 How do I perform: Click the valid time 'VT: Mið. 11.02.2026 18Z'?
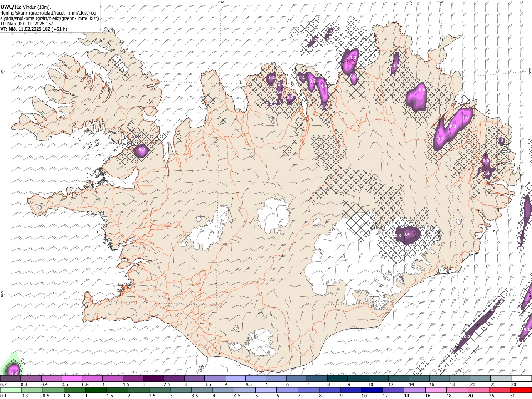[25, 29]
